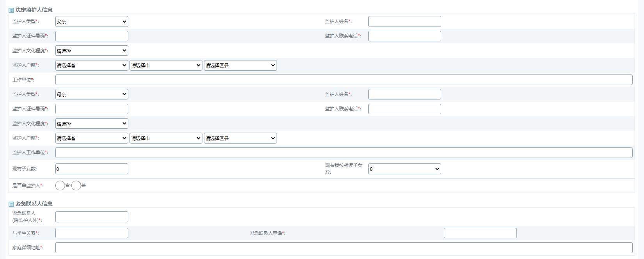Click the mother's 监护人联系电话 input box
This screenshot has width=644, height=259.
pos(404,109)
